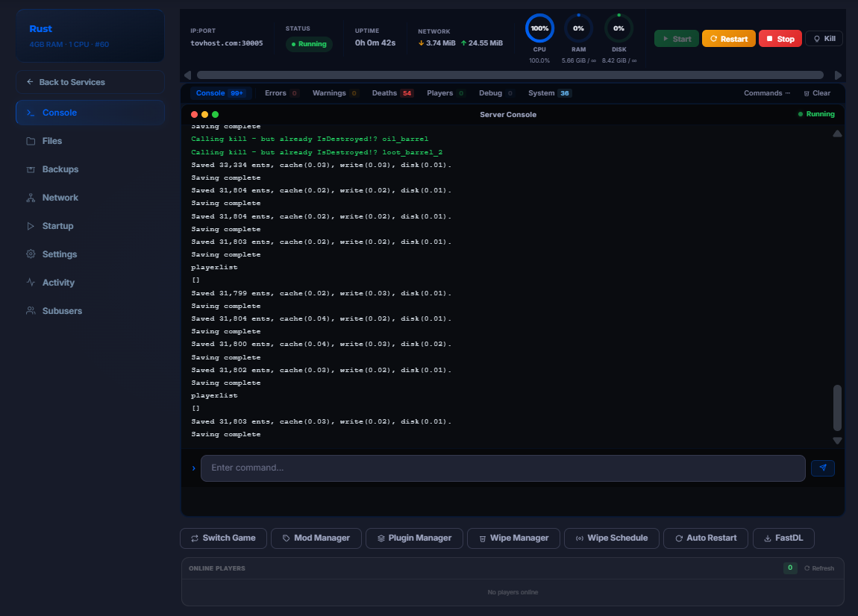Clear the console output
The image size is (858, 616).
pos(816,93)
